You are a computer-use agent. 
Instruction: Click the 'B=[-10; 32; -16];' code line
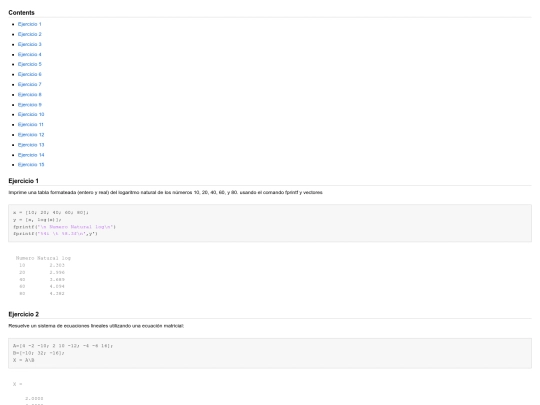coord(39,353)
